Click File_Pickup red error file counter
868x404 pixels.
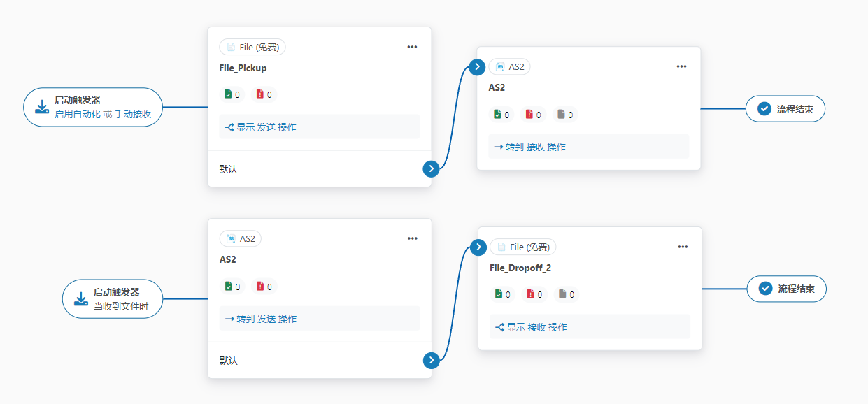tap(264, 94)
